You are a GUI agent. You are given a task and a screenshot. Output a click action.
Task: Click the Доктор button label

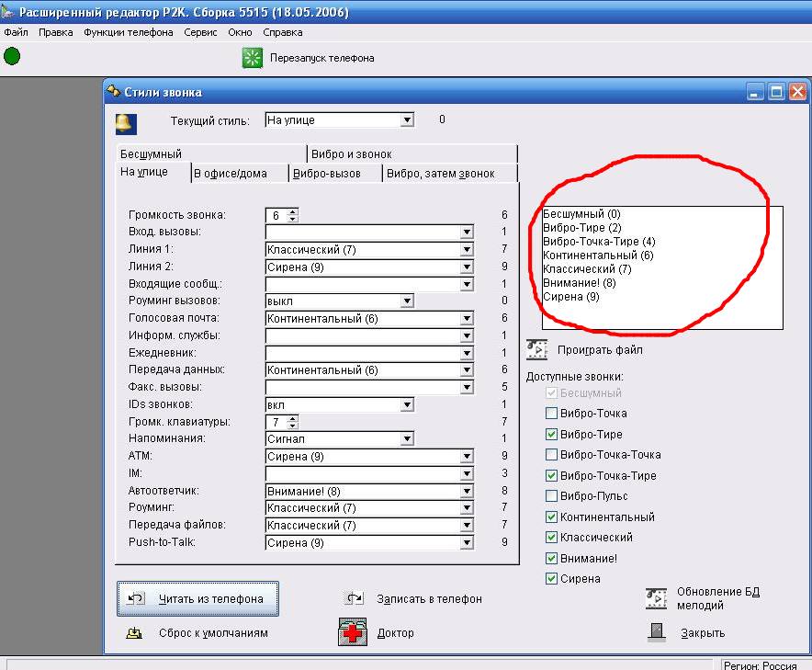point(395,632)
